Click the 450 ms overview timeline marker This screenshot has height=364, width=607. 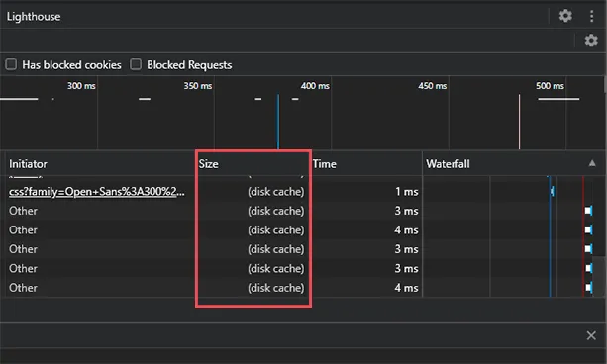click(x=433, y=85)
